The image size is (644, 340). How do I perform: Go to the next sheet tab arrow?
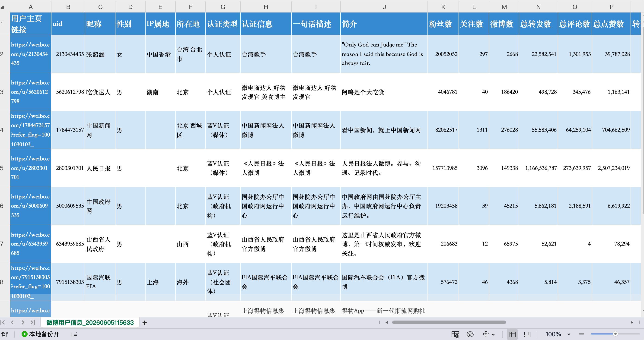[23, 322]
